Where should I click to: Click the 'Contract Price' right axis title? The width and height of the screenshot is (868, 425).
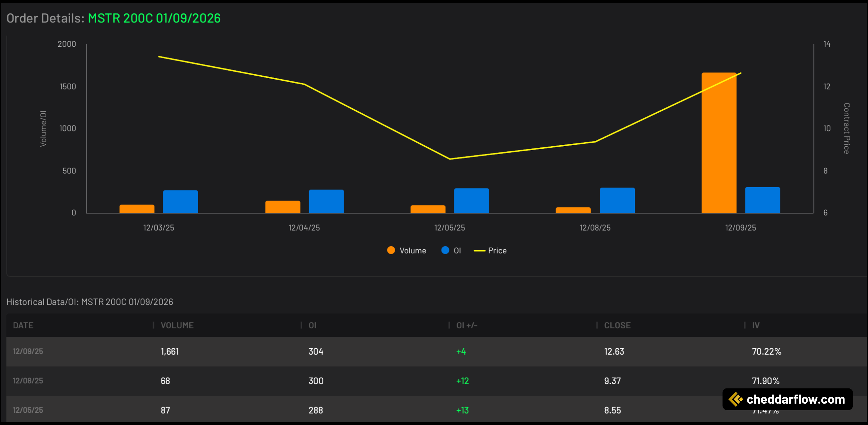click(847, 129)
